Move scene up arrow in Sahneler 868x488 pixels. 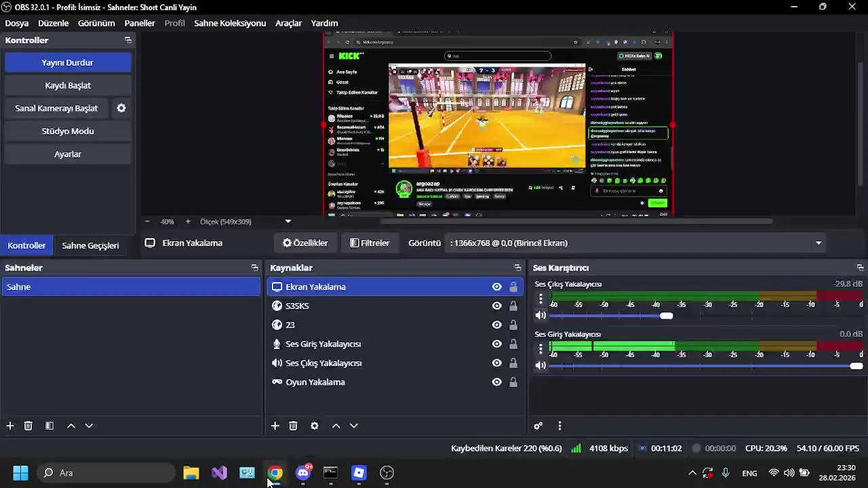(71, 426)
